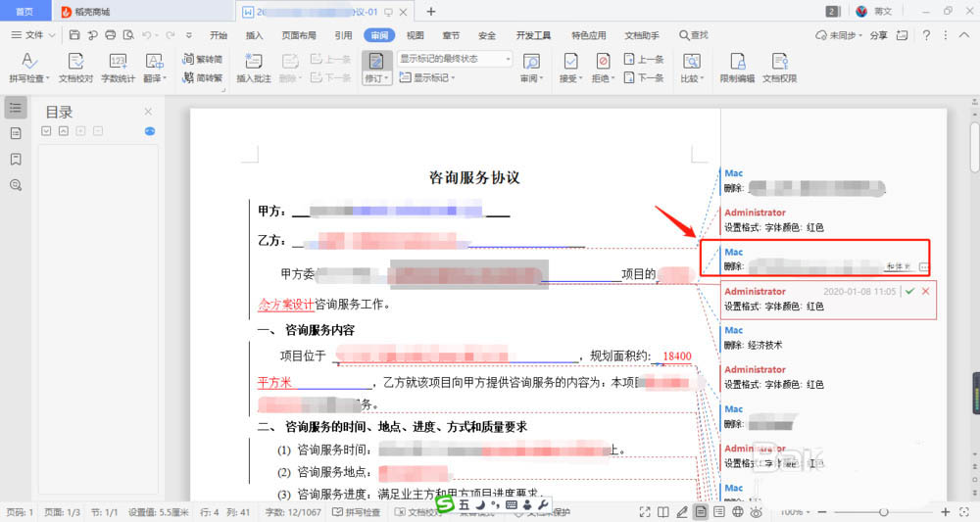980x522 pixels.
Task: Open the 拼写检查 spell check tool
Action: (x=28, y=68)
